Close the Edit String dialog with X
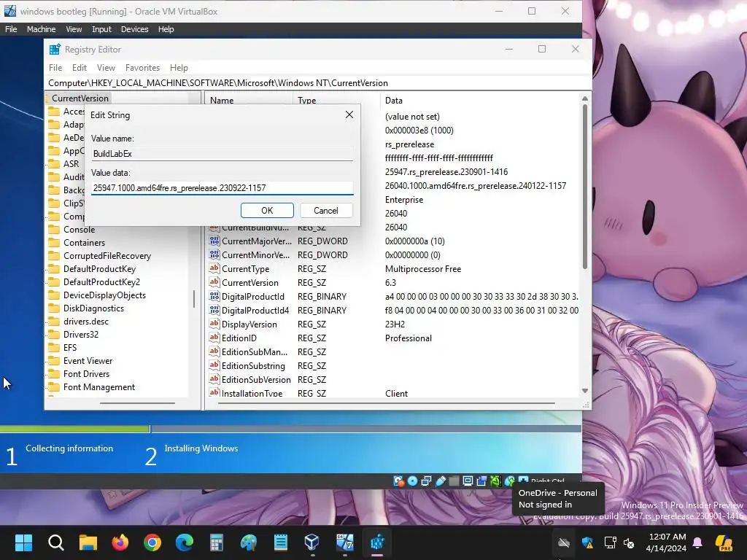This screenshot has width=747, height=560. (x=349, y=114)
